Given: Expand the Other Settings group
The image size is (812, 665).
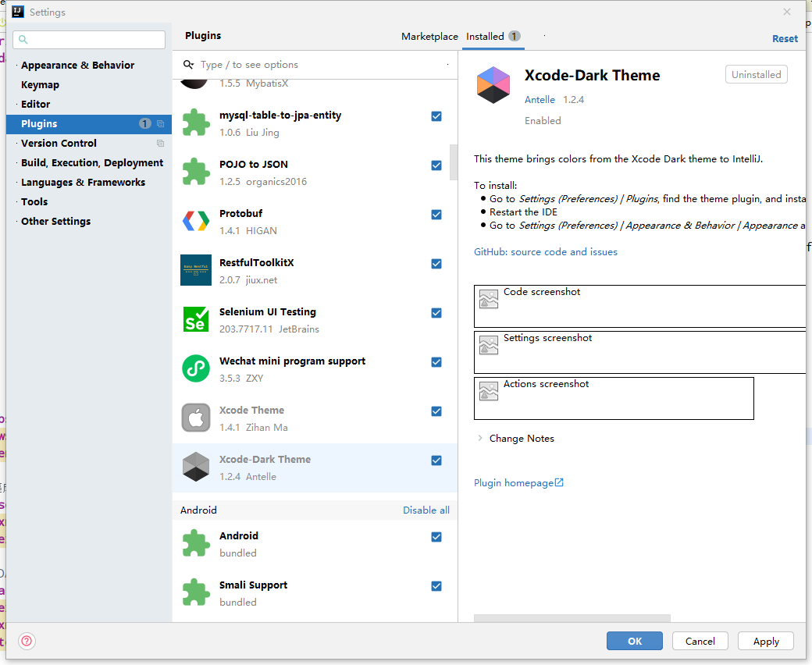Looking at the screenshot, I should coord(17,222).
